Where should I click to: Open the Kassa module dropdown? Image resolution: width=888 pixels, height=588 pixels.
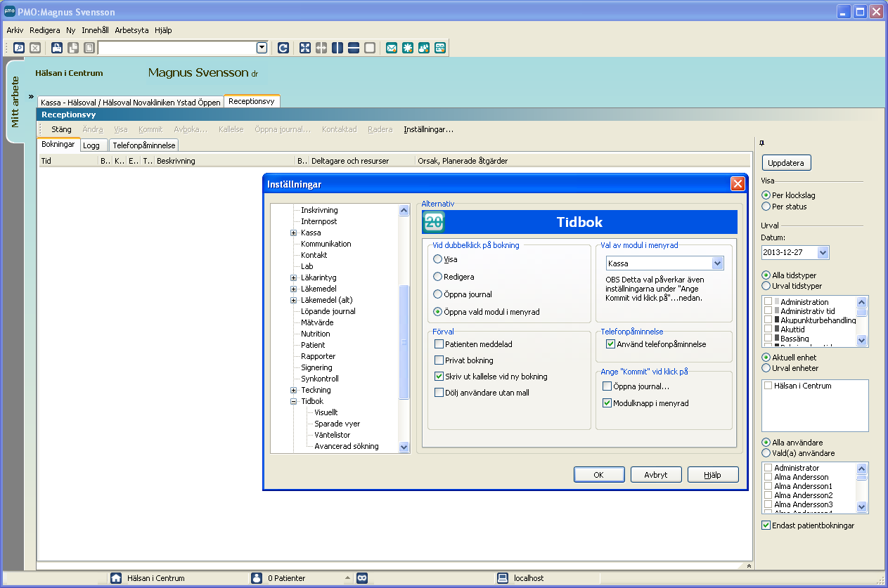718,263
